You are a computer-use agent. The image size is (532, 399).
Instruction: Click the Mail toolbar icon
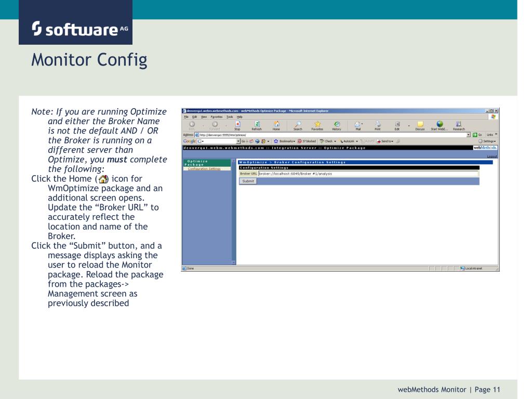click(x=357, y=125)
